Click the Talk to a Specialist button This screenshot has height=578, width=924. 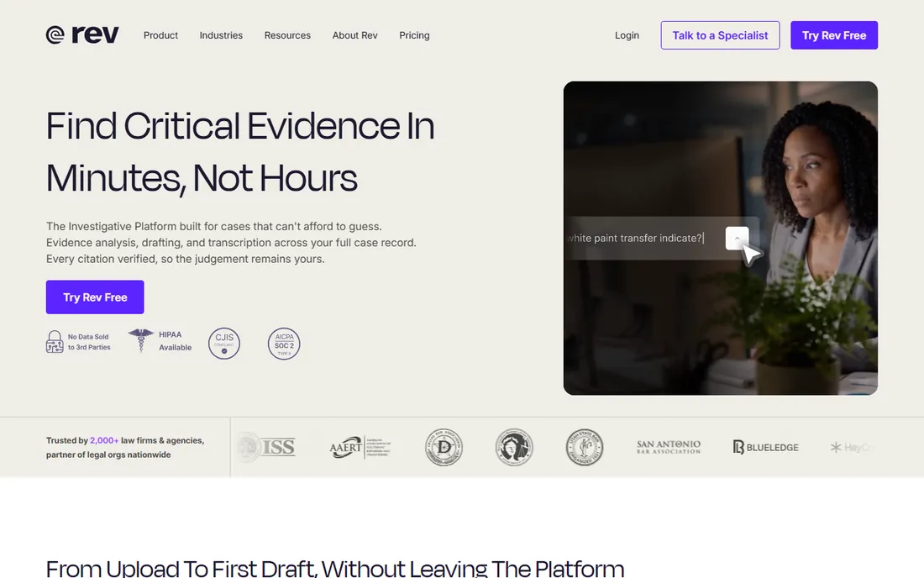click(x=720, y=35)
